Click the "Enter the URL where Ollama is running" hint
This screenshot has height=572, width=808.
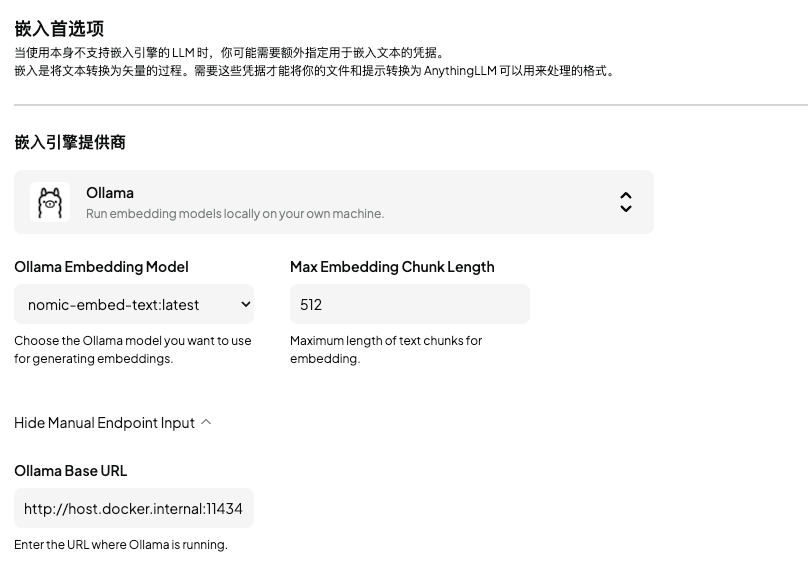tap(121, 545)
